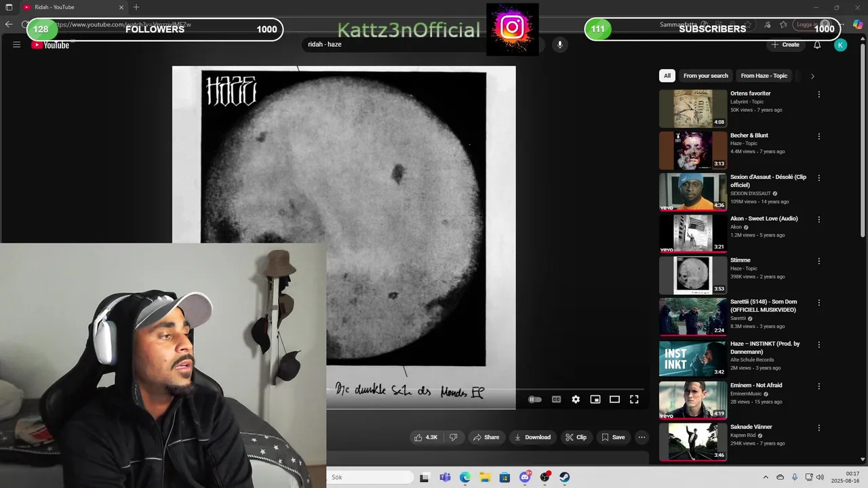
Task: Enter fullscreen video mode
Action: click(x=634, y=399)
